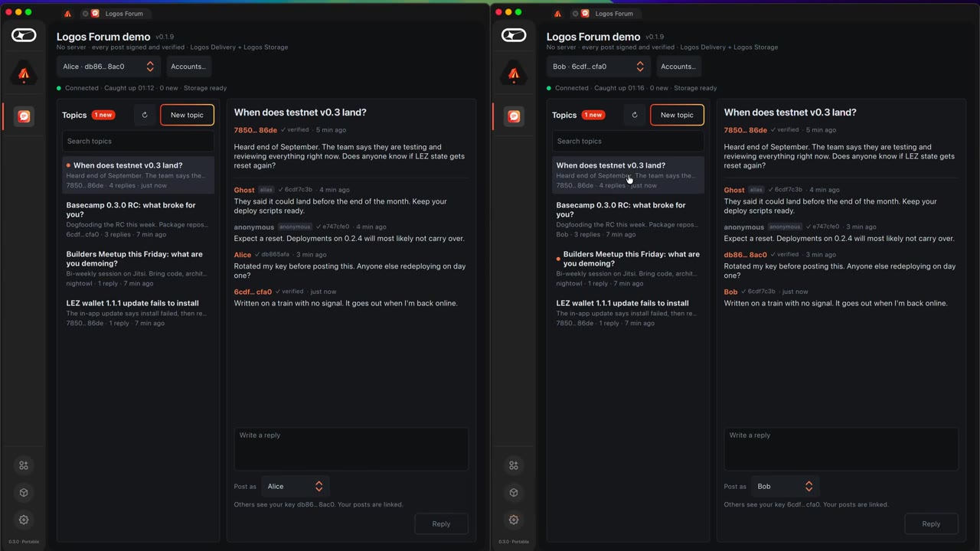980x551 pixels.
Task: Switch to the Logos Forum tab in Bob's window
Action: [606, 14]
